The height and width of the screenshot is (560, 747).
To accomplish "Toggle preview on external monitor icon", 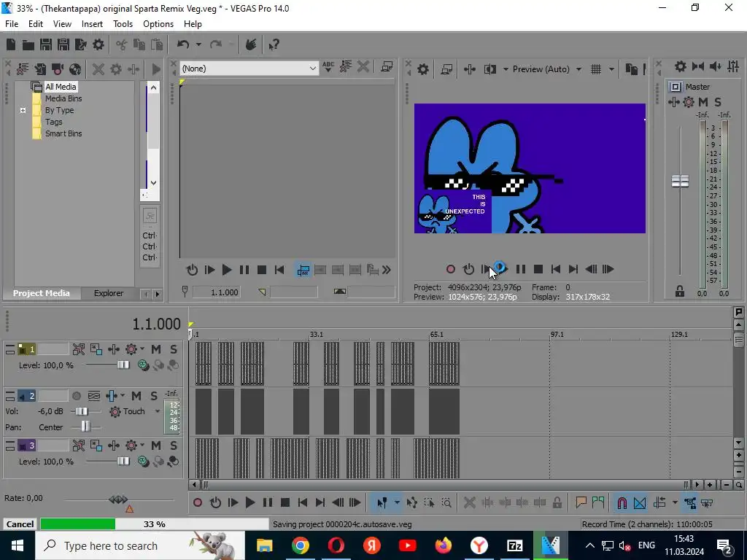I will pyautogui.click(x=446, y=69).
